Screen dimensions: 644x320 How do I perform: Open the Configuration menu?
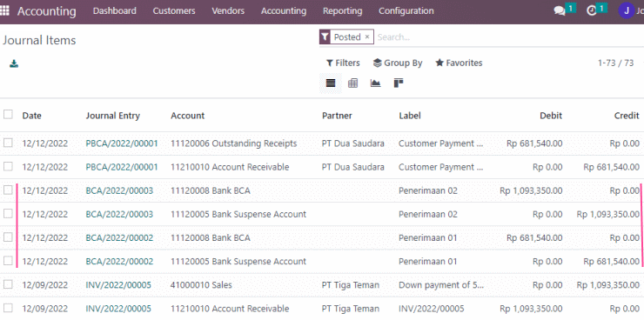406,11
